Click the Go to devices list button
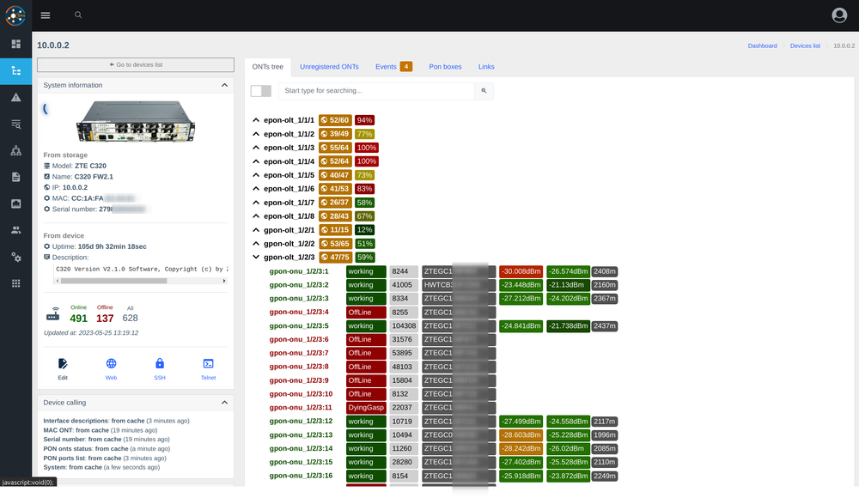 tap(135, 65)
